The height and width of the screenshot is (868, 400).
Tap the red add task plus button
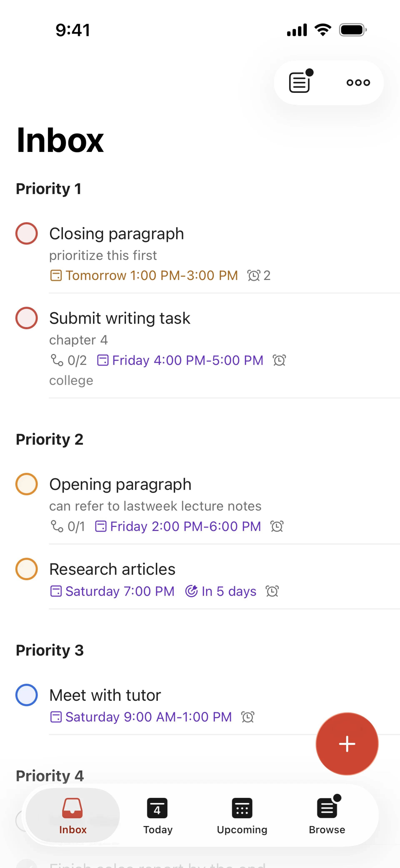[x=347, y=744]
